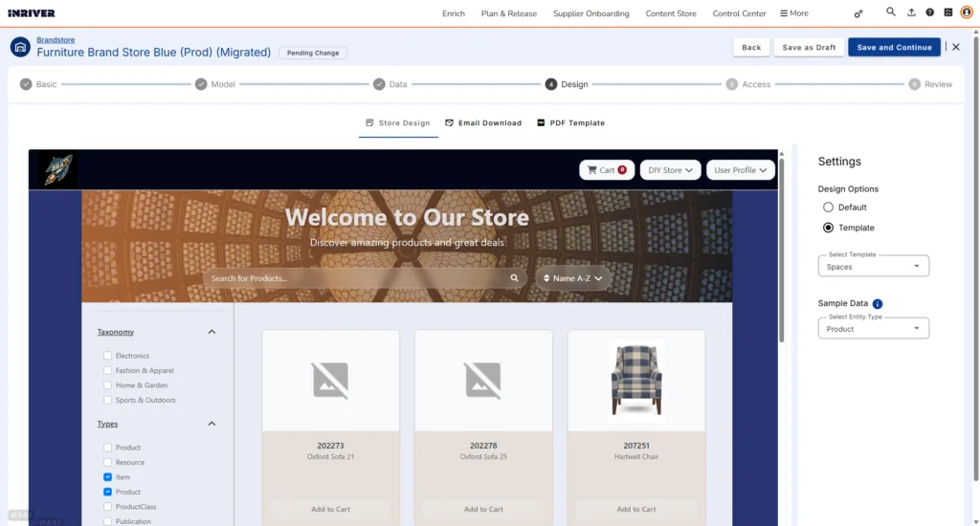This screenshot has width=980, height=526.
Task: Click the Pending Change status badge
Action: [313, 54]
